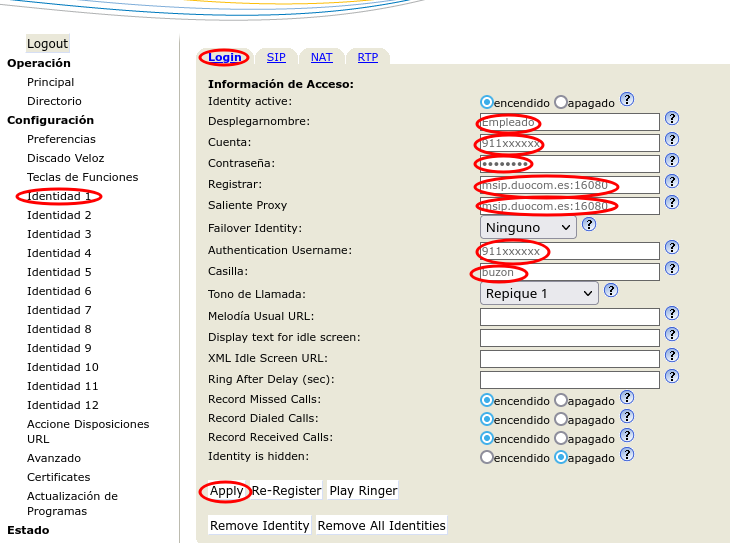Select apagado for Record Missed Calls
The width and height of the screenshot is (730, 543).
pos(561,400)
